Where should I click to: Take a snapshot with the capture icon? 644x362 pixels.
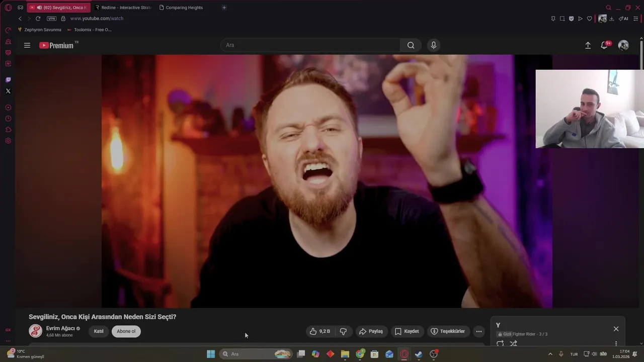click(x=562, y=19)
